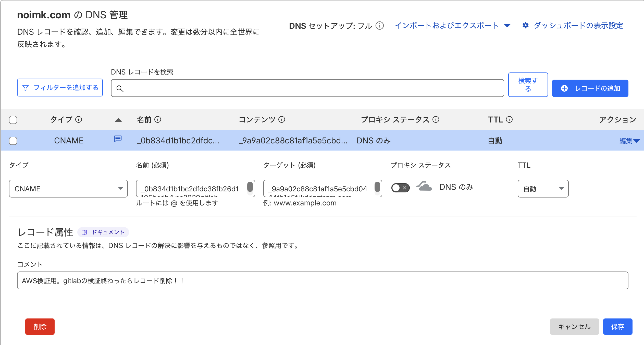
Task: Click the 検索する button
Action: 528,85
